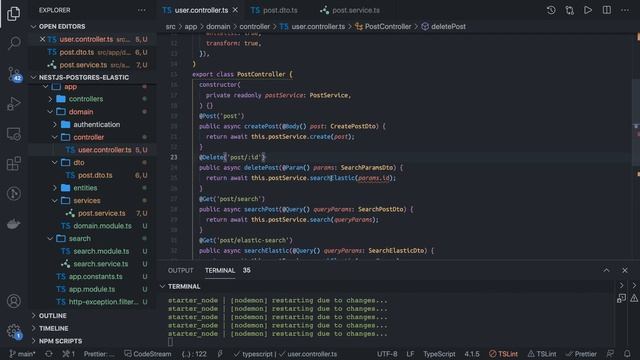Image resolution: width=640 pixels, height=360 pixels.
Task: Click the feedback icon in status bar
Action: point(610,354)
